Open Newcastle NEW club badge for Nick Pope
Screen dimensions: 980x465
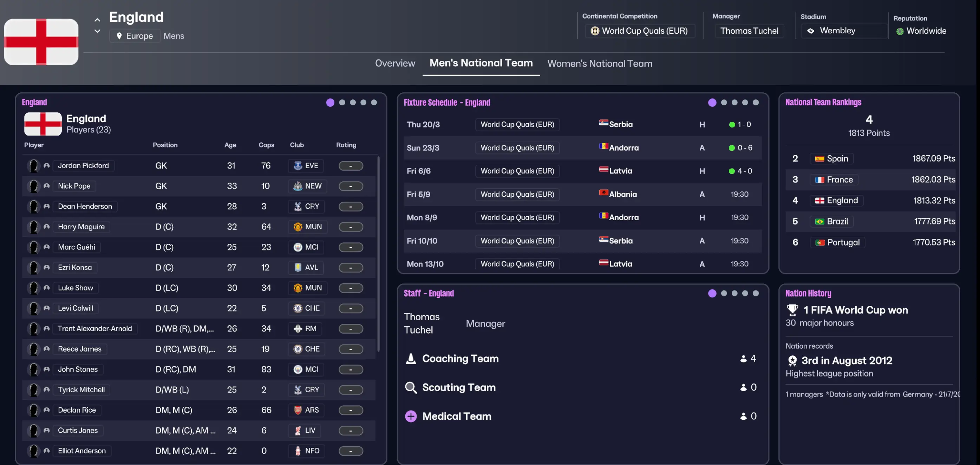click(307, 186)
